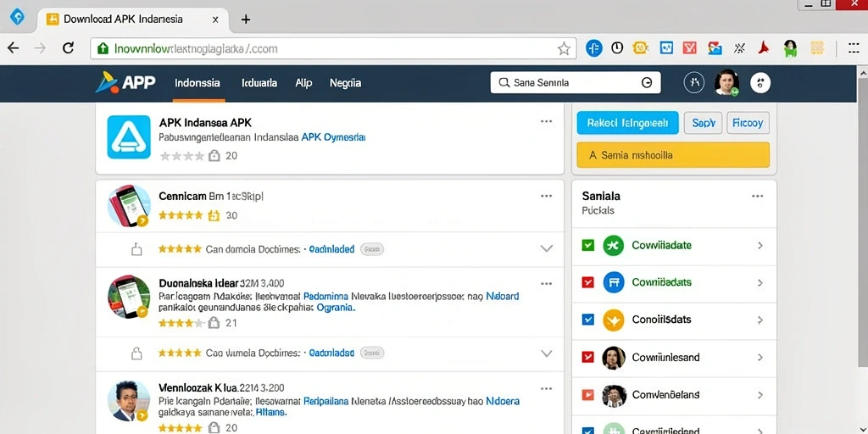Screen dimensions: 868x434
Task: Click the browser reload button
Action: coord(68,48)
